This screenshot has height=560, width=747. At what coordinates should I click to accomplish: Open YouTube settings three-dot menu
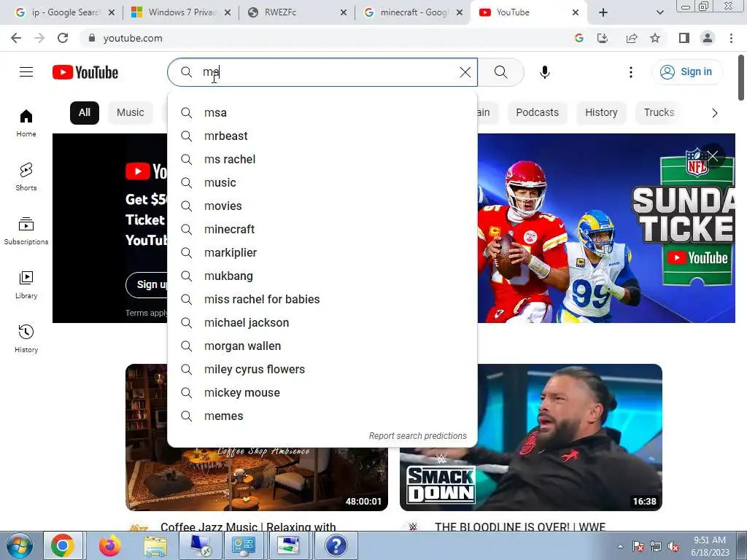[x=631, y=72]
